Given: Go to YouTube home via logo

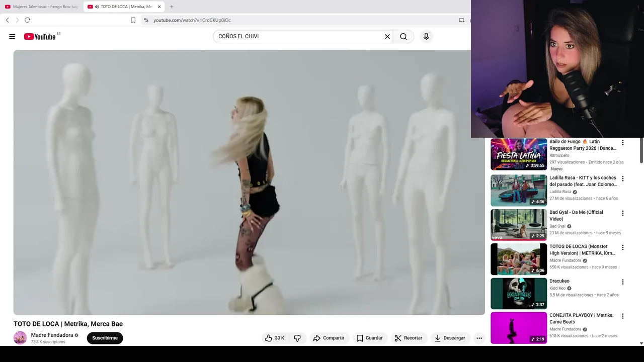Looking at the screenshot, I should (40, 36).
